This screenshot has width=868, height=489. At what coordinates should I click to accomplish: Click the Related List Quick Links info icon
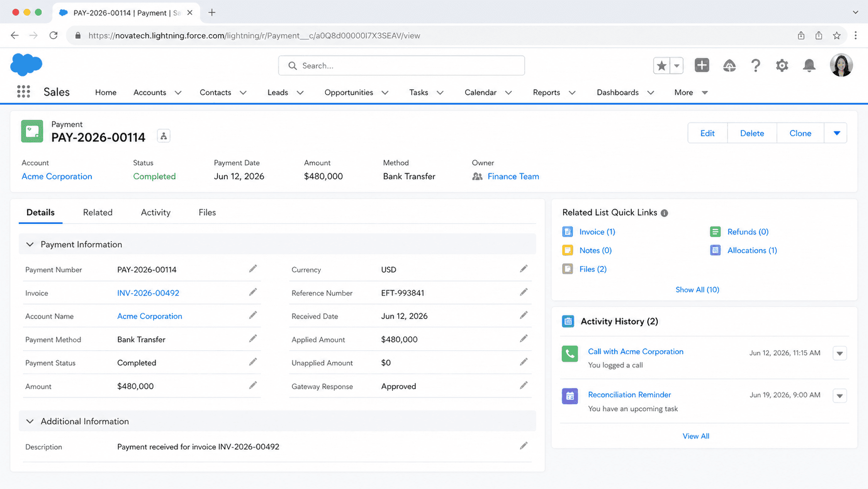[664, 213]
